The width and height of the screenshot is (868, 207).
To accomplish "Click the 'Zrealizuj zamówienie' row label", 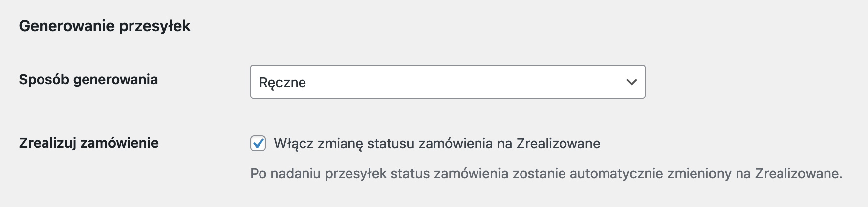I will [88, 143].
